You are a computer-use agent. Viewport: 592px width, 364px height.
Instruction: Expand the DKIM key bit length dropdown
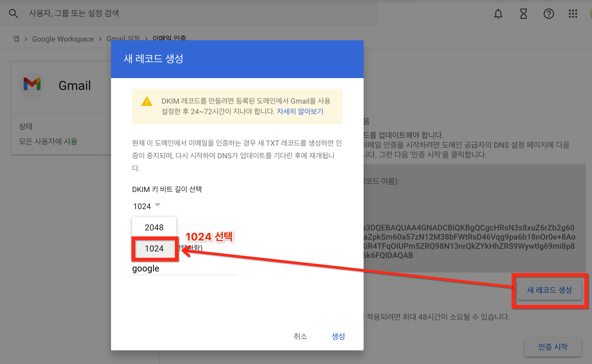(147, 206)
